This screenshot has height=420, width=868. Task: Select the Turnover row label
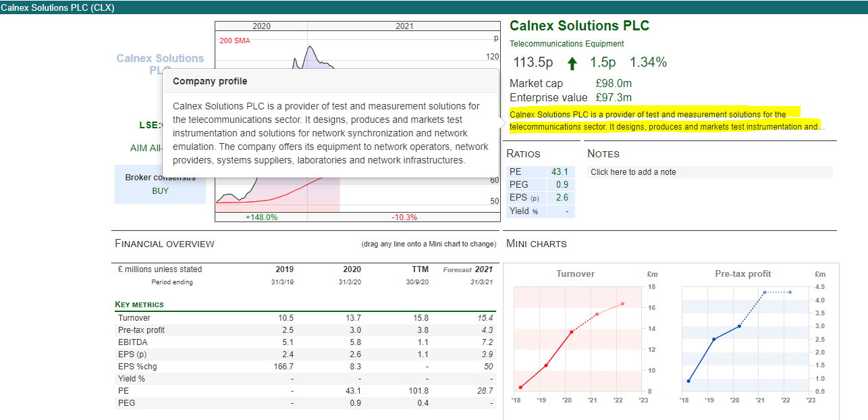point(134,318)
